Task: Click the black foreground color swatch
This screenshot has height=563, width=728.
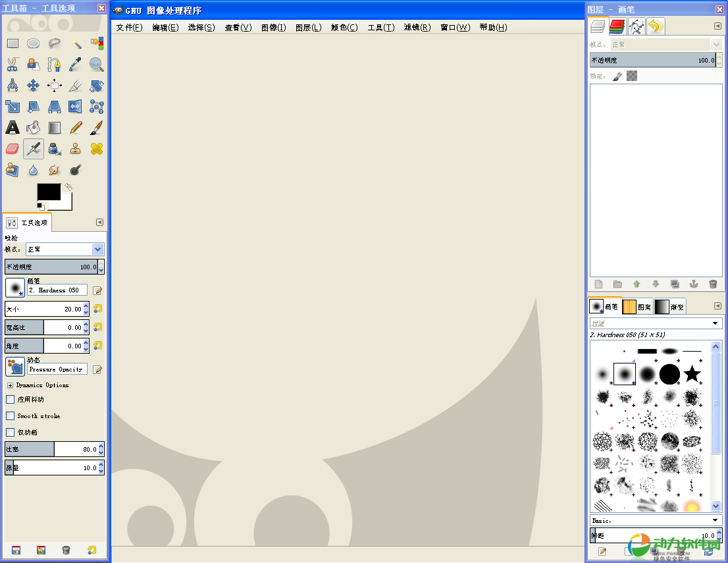Action: click(x=49, y=192)
